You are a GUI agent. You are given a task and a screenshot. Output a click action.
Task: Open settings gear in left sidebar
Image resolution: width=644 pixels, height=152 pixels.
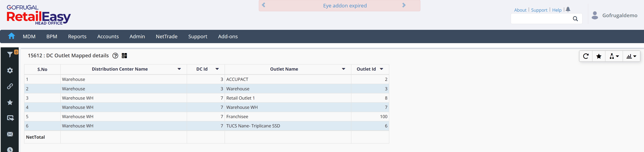10,71
